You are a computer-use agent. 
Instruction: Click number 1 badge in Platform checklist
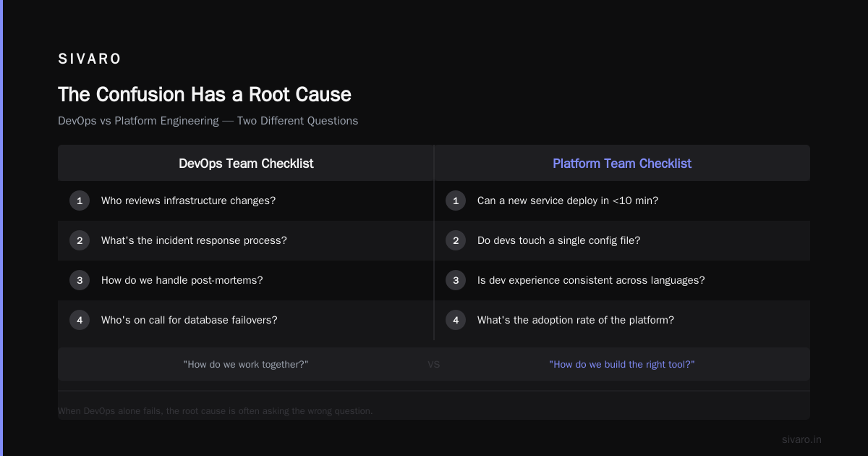pyautogui.click(x=456, y=200)
